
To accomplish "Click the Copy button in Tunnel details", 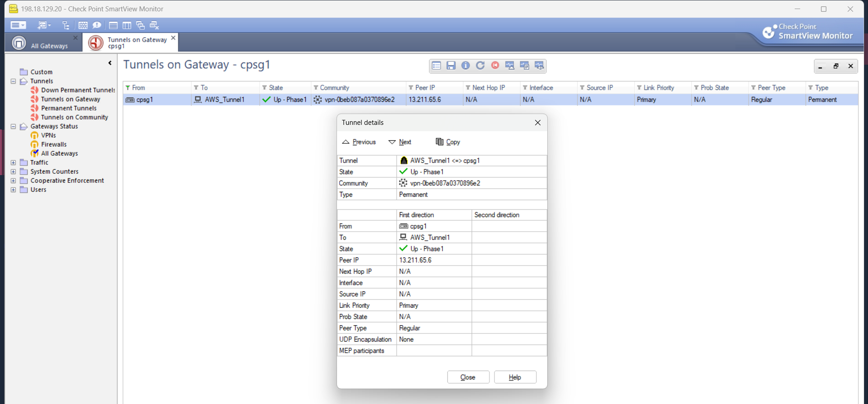I will coord(448,142).
